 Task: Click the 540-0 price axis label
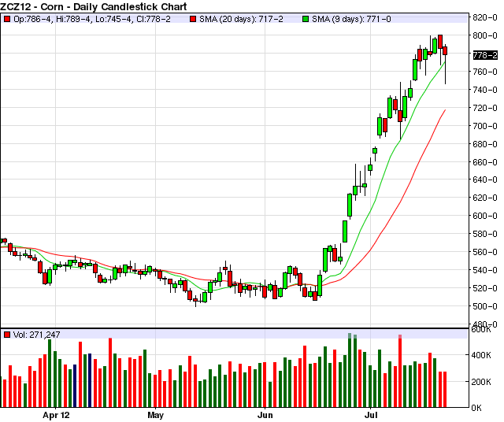pos(485,270)
